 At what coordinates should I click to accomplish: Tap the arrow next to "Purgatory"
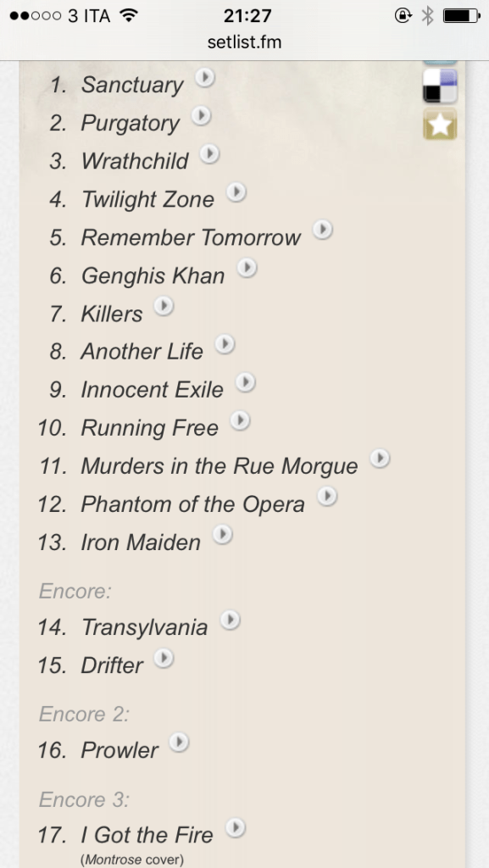[200, 118]
